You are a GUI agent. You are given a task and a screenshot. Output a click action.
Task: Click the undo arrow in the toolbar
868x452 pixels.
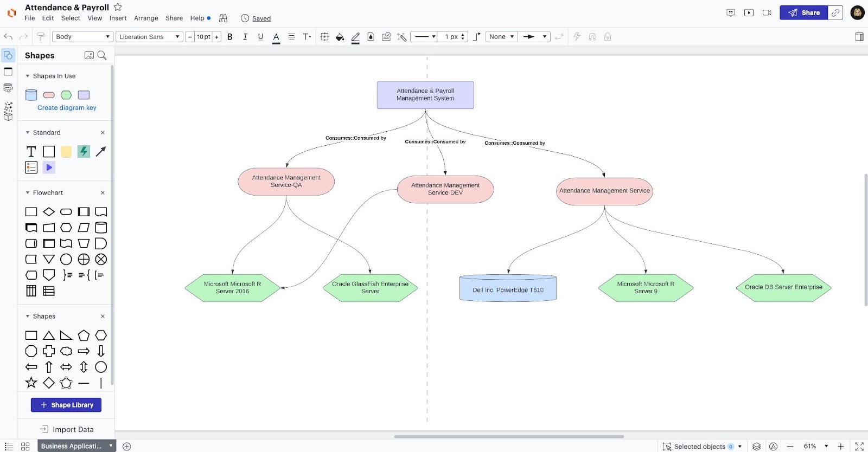(x=8, y=37)
